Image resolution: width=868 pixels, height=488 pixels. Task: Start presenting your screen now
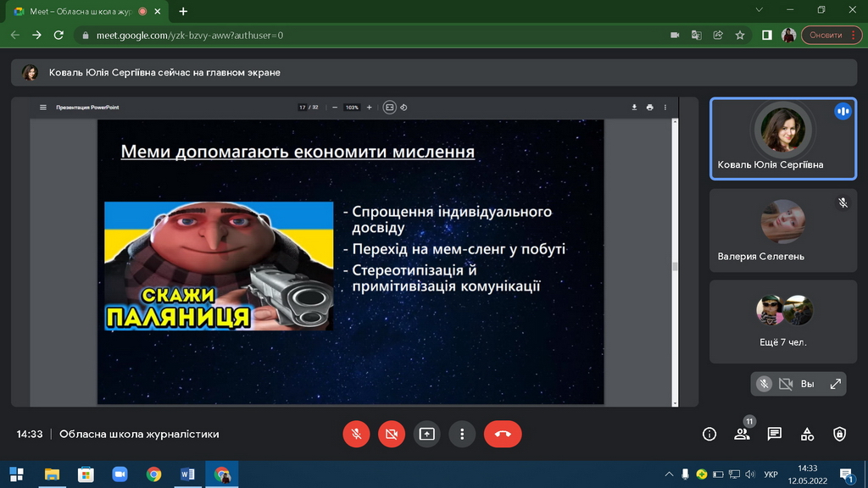[427, 435]
